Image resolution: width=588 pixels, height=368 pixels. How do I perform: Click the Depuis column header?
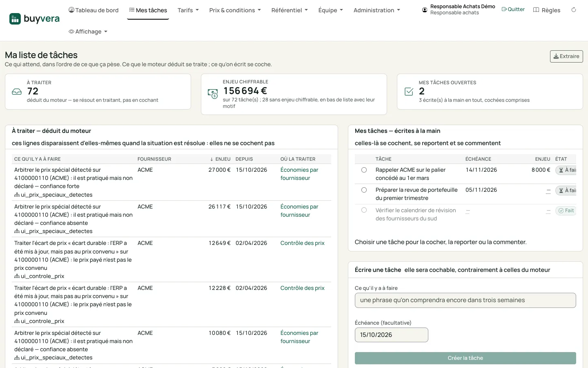tap(244, 159)
